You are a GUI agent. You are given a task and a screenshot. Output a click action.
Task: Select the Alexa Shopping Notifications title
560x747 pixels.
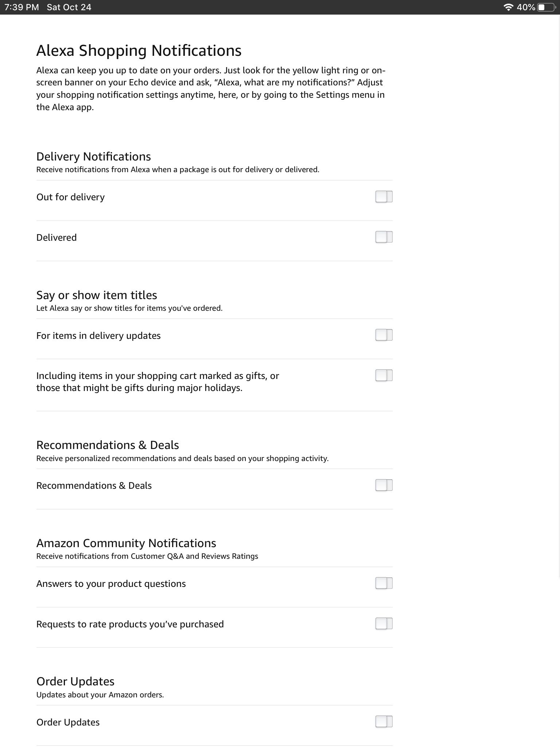[x=139, y=50]
